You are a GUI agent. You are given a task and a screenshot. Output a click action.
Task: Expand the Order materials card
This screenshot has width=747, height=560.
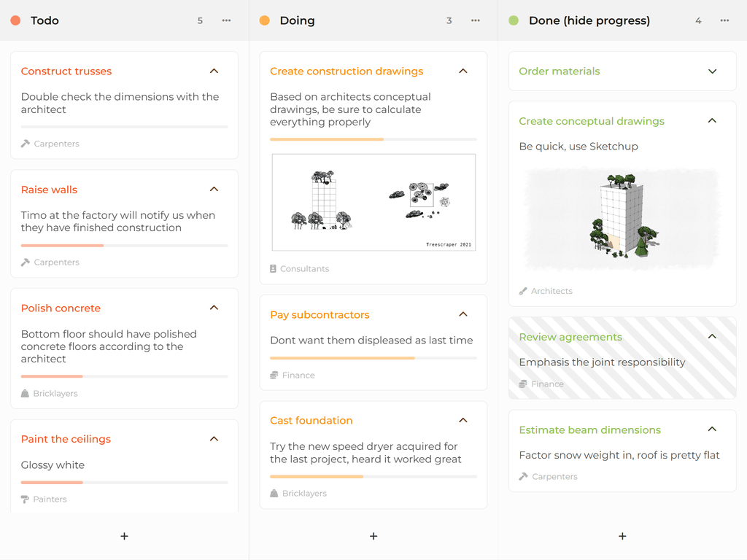(x=712, y=71)
